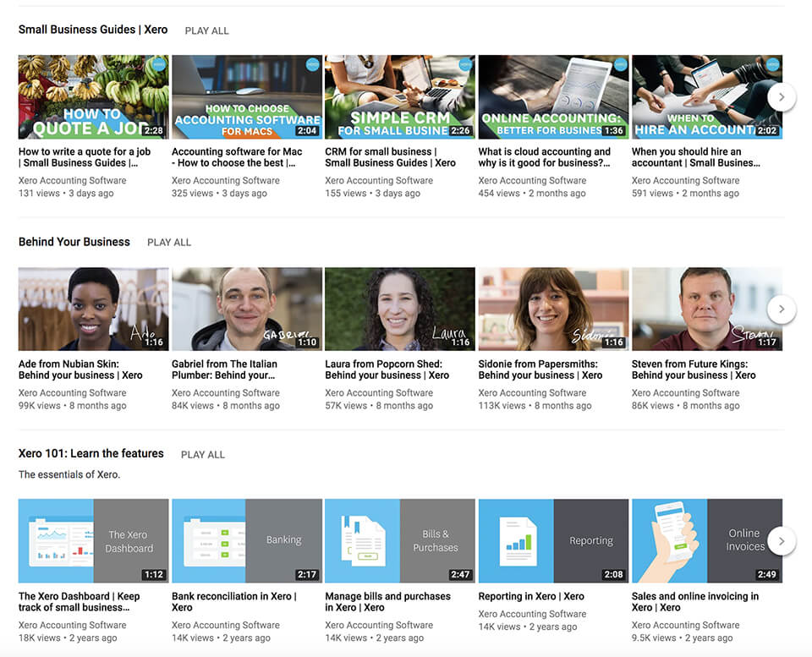
Task: Click title 'Steven from Future Kings'
Action: click(x=694, y=370)
